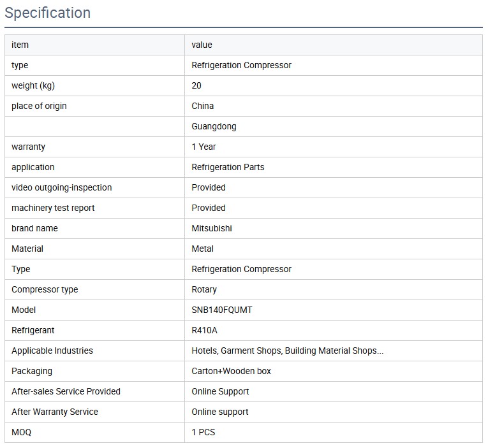Click the 'Model' row label
Screen dimensions: 488x448
coord(24,310)
